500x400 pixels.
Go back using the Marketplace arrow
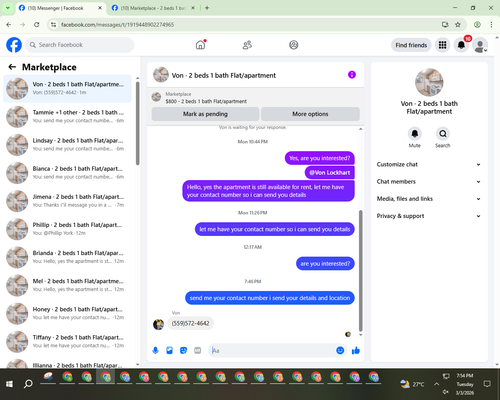click(12, 67)
